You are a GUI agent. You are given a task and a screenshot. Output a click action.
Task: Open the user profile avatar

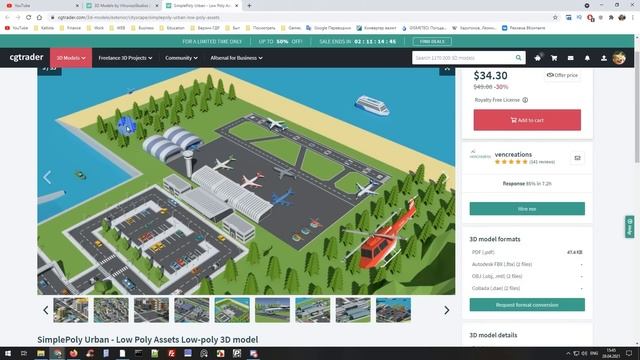click(619, 58)
